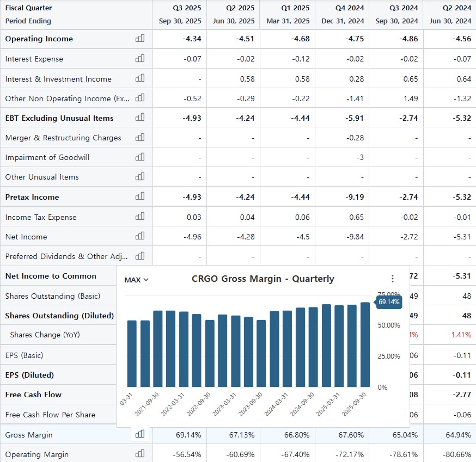This screenshot has width=476, height=462.
Task: Show chart for Interest & Investment Income
Action: [140, 78]
